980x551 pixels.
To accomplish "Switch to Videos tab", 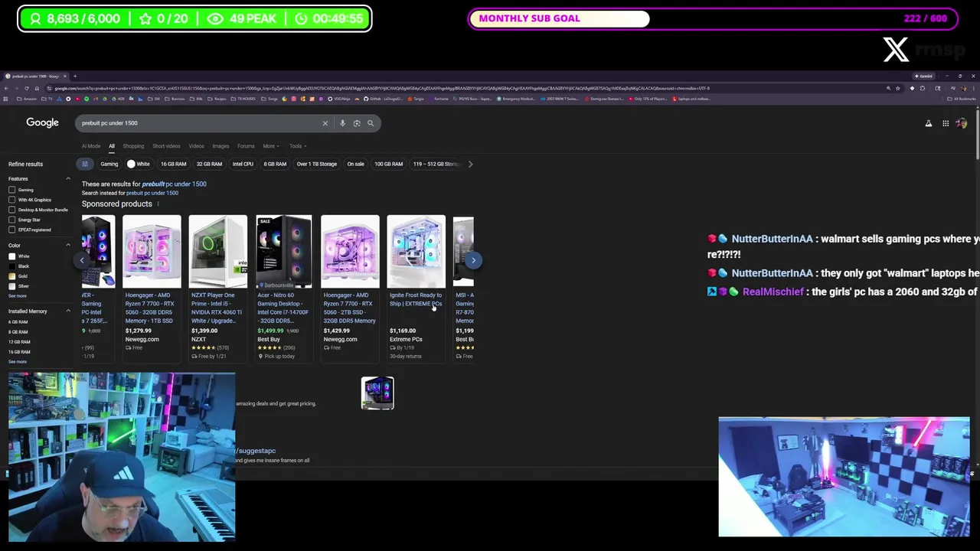I will tap(197, 146).
